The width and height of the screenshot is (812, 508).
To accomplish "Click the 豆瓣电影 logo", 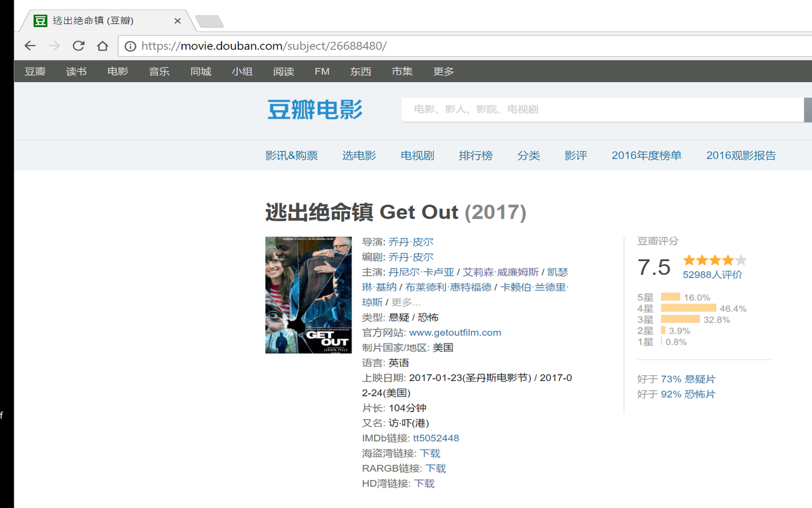I will (315, 109).
